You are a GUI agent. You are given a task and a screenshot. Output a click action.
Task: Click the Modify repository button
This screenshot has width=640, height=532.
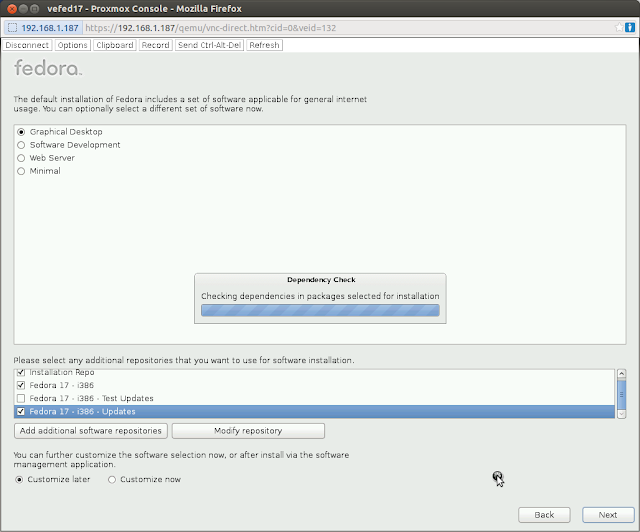point(248,431)
